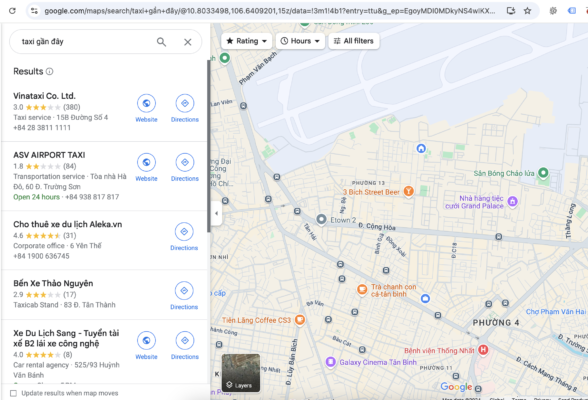
Task: Collapse the side panel with arrow
Action: pyautogui.click(x=216, y=213)
